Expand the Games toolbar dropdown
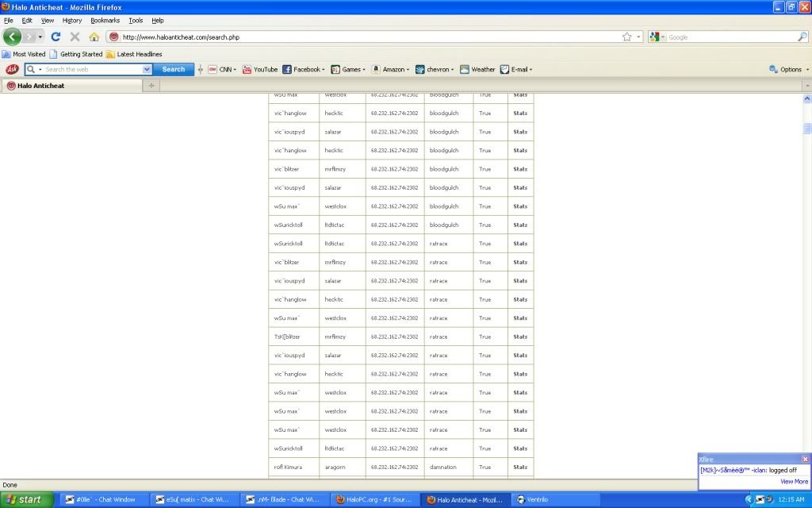The height and width of the screenshot is (508, 812). coord(348,69)
